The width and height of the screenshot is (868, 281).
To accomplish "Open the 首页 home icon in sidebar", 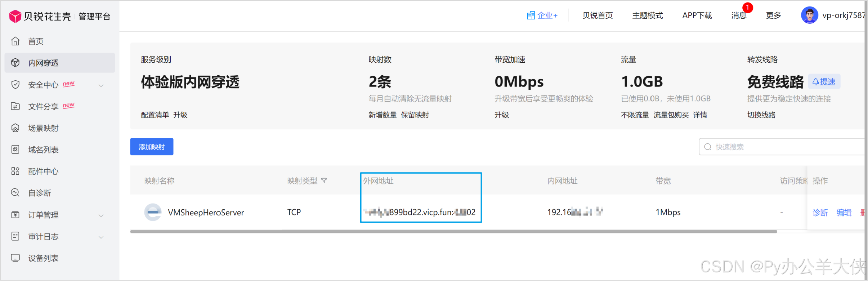I will [x=15, y=41].
